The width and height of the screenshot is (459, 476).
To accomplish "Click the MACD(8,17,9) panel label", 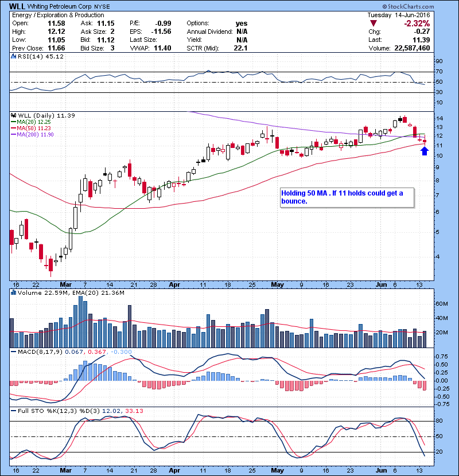I will [x=40, y=352].
